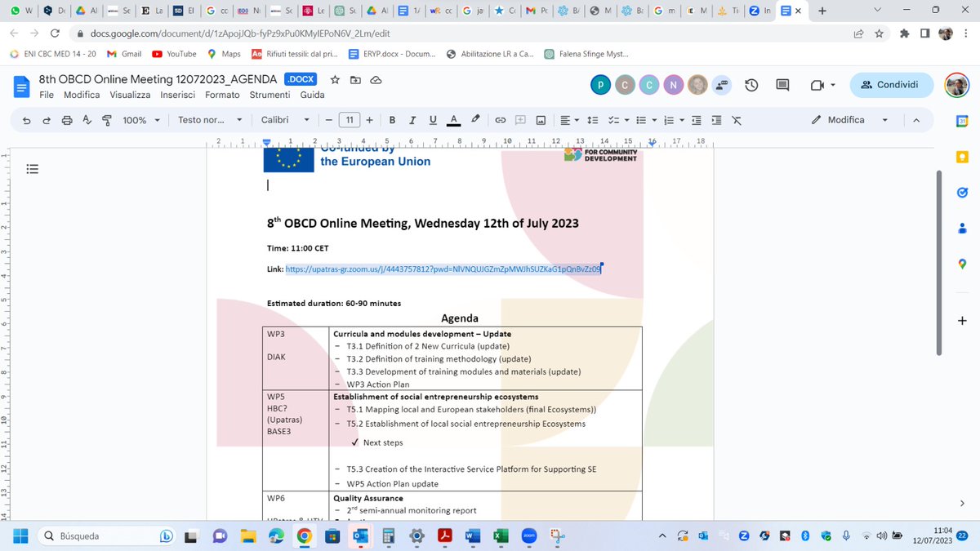Screen dimensions: 980x551
Task: Open the Modifica menu in the menu bar
Action: point(82,95)
